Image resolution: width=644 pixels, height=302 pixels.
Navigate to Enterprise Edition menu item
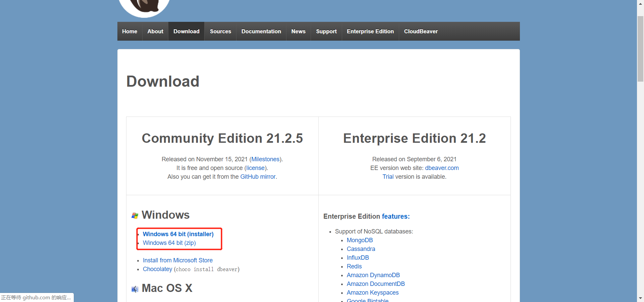pyautogui.click(x=370, y=31)
